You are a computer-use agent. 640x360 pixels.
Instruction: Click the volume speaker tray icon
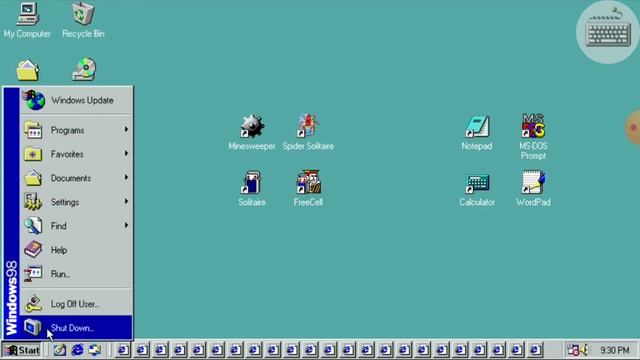584,350
